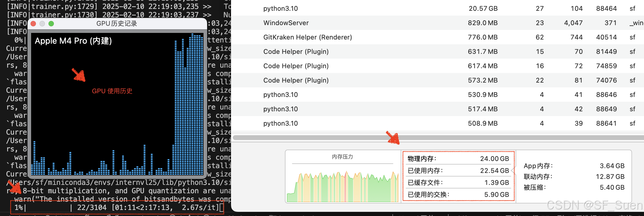
Task: Click the horizontal scrollbar below the process list
Action: 438,138
